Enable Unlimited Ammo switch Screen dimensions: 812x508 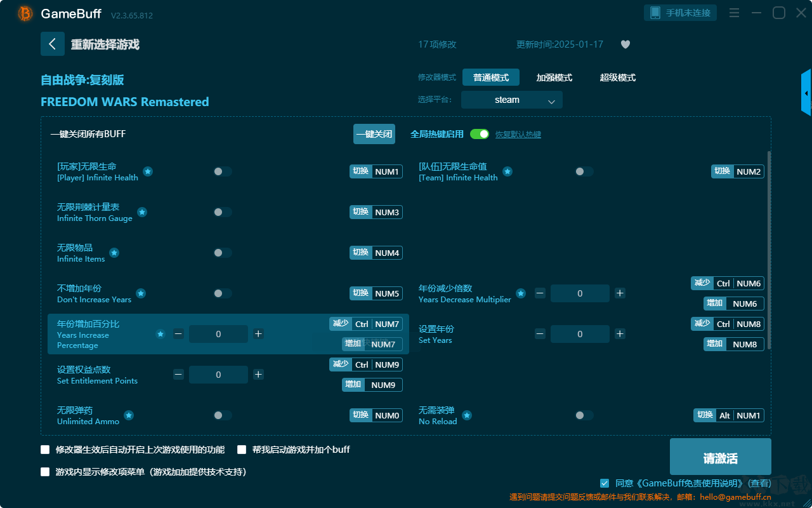[223, 415]
